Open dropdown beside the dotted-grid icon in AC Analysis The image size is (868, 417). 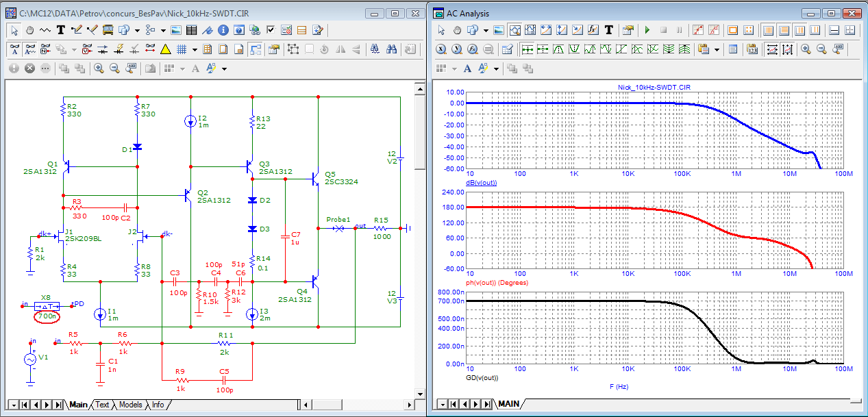tap(454, 68)
